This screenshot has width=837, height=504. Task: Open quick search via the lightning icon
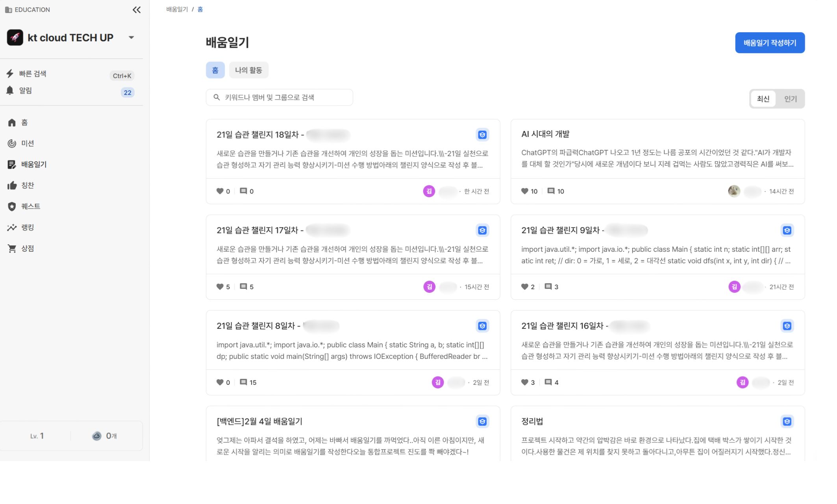(x=9, y=73)
